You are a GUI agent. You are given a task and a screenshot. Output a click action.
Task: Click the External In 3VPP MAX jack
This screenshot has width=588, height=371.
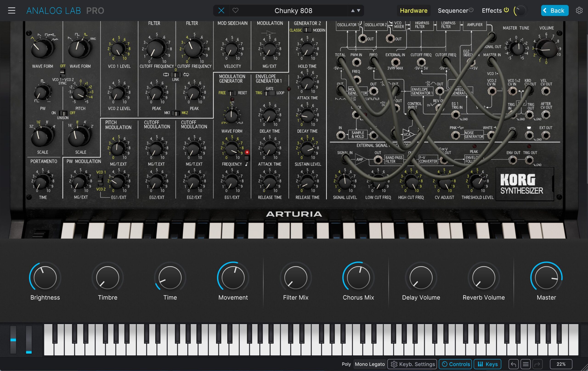click(x=395, y=62)
